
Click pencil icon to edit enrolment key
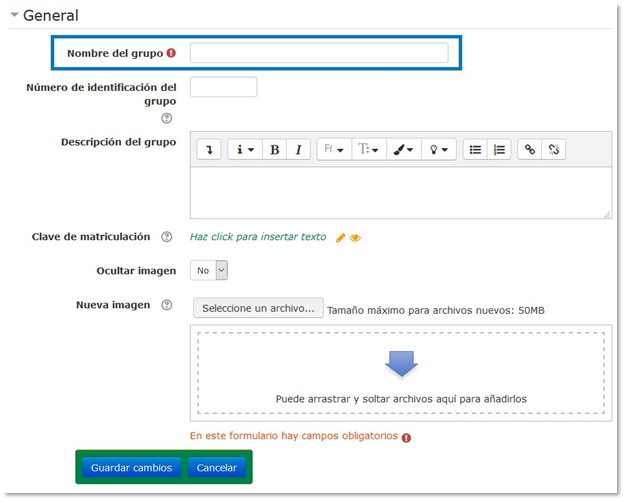pyautogui.click(x=340, y=238)
